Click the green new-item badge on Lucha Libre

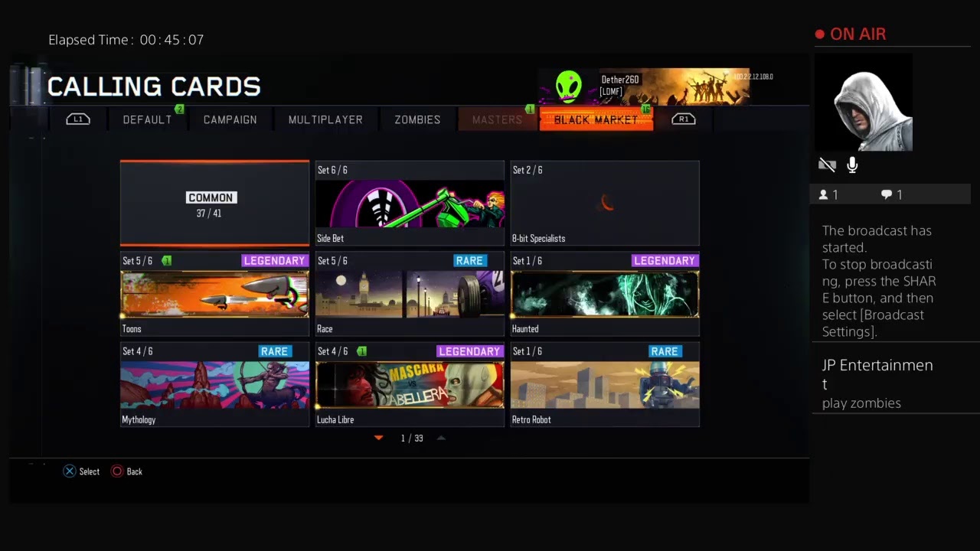(361, 351)
